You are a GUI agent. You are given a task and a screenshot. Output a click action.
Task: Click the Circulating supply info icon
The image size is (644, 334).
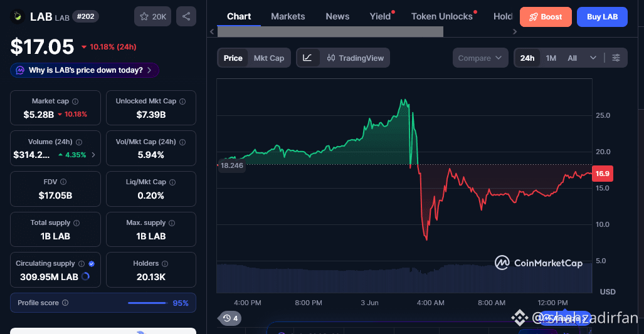click(x=82, y=263)
